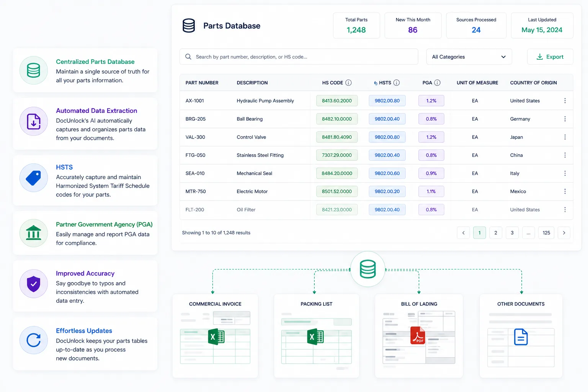The image size is (588, 392).
Task: Click the pagination ellipsis button
Action: pos(528,233)
